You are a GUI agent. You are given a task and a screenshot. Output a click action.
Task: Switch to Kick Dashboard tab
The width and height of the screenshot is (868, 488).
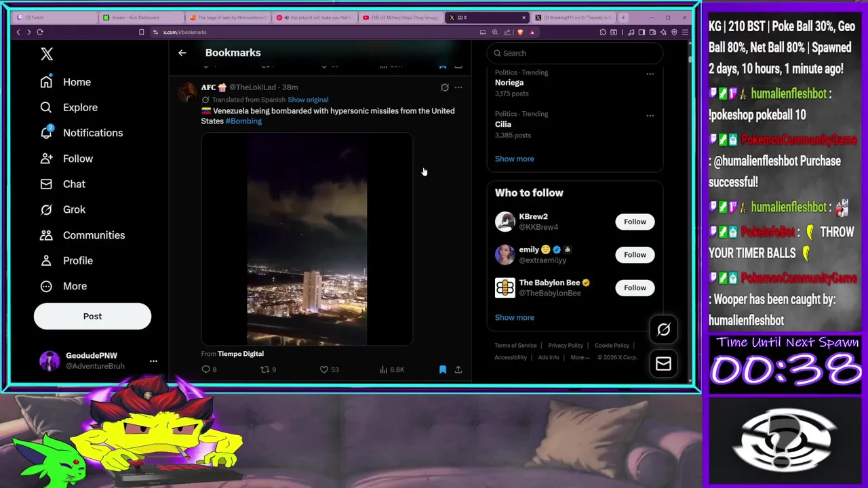(140, 17)
